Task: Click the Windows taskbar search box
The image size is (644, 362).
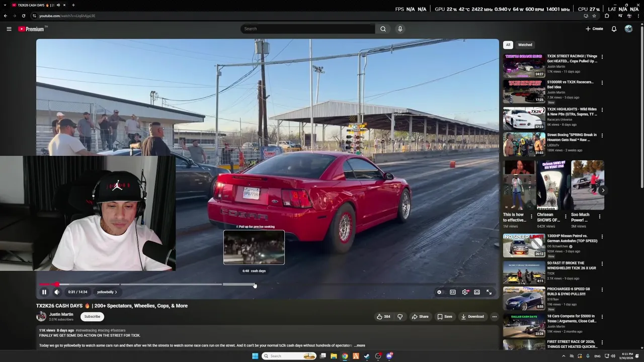Action: tap(289, 356)
